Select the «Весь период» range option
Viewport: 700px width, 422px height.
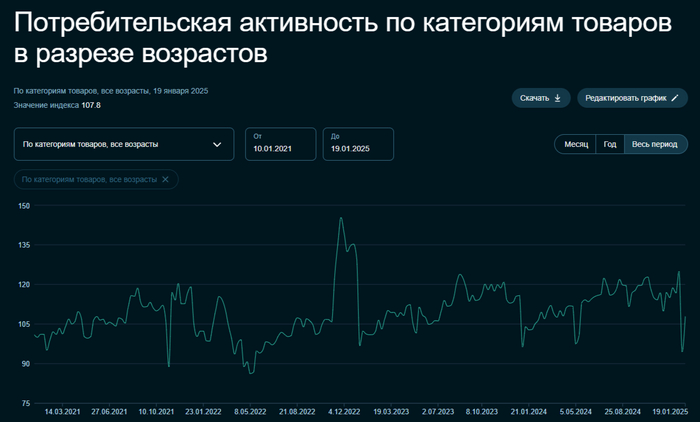tap(655, 144)
